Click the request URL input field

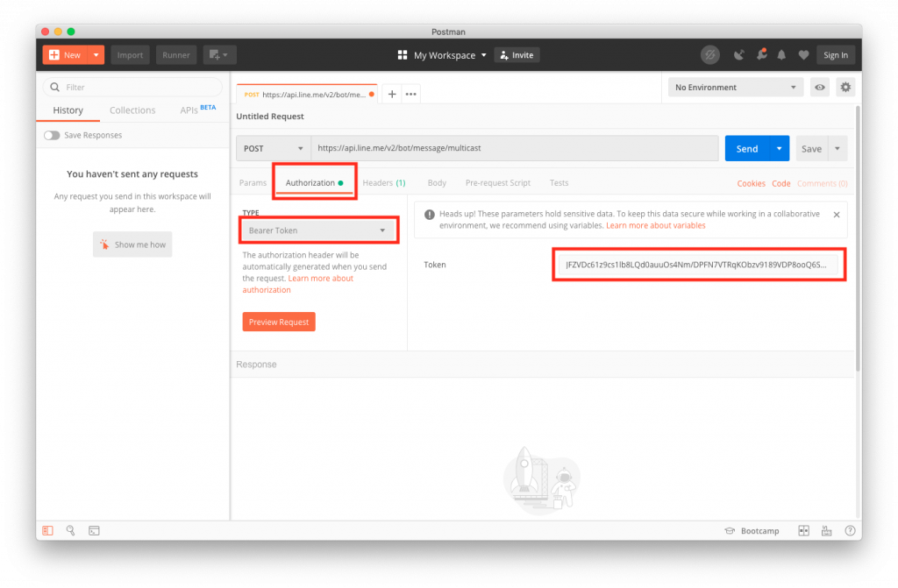point(514,148)
